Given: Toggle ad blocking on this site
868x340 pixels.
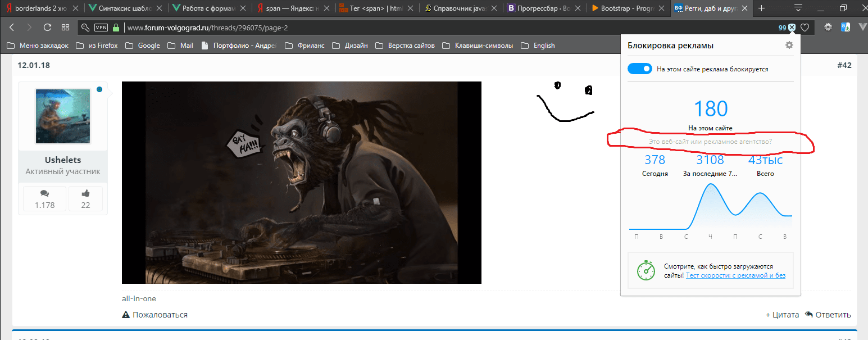Looking at the screenshot, I should tap(639, 69).
